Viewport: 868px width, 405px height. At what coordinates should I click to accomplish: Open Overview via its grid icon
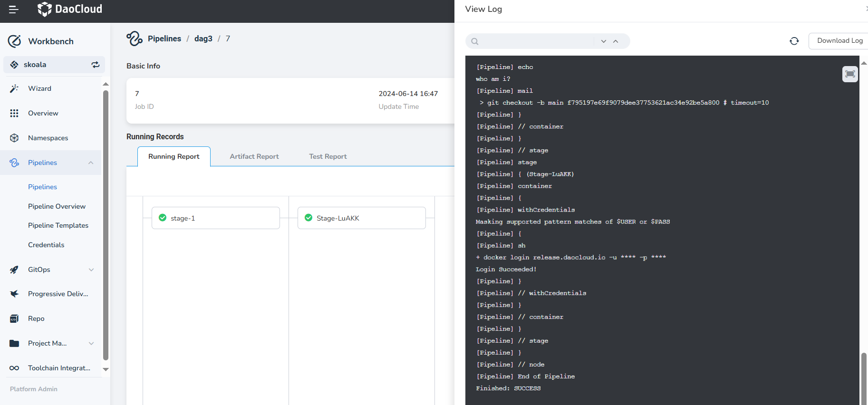pyautogui.click(x=14, y=113)
